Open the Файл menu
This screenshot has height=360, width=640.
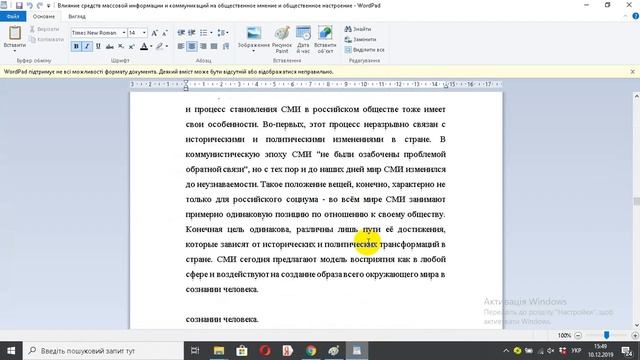13,16
